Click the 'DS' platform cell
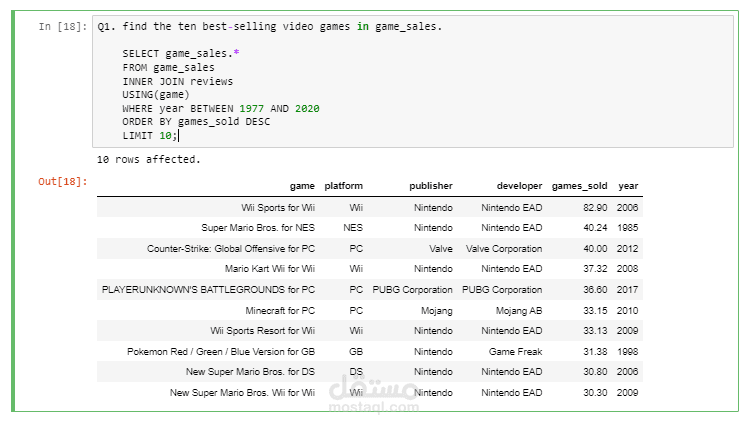The image size is (749, 423). tap(356, 372)
